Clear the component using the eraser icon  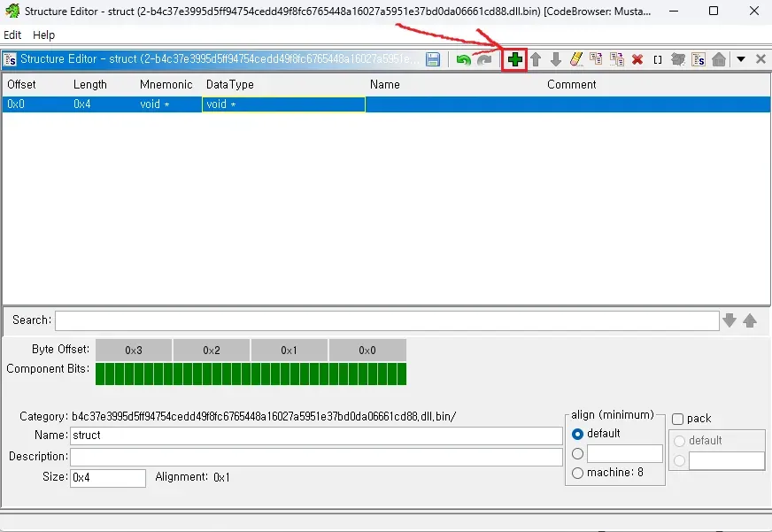tap(576, 59)
